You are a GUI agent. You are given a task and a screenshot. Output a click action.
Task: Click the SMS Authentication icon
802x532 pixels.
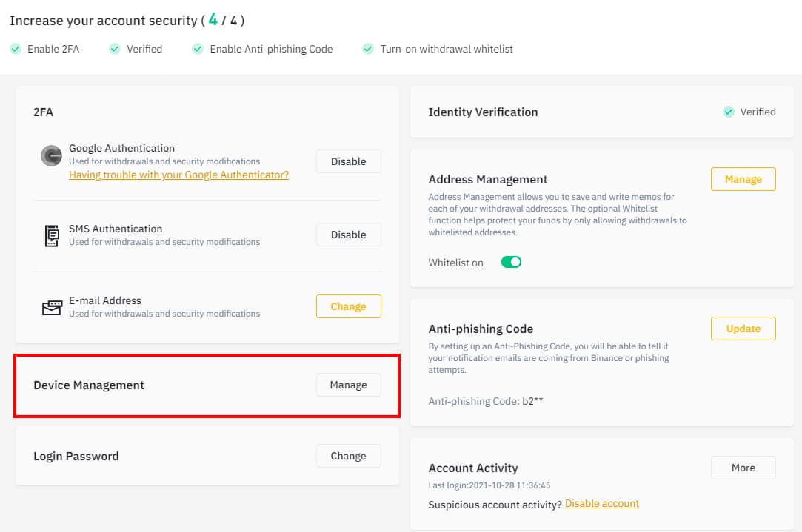(51, 236)
